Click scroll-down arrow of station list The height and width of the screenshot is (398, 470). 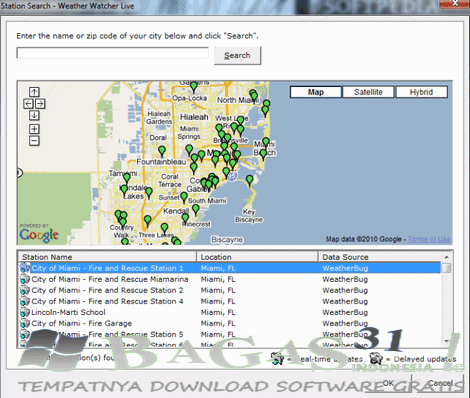446,341
